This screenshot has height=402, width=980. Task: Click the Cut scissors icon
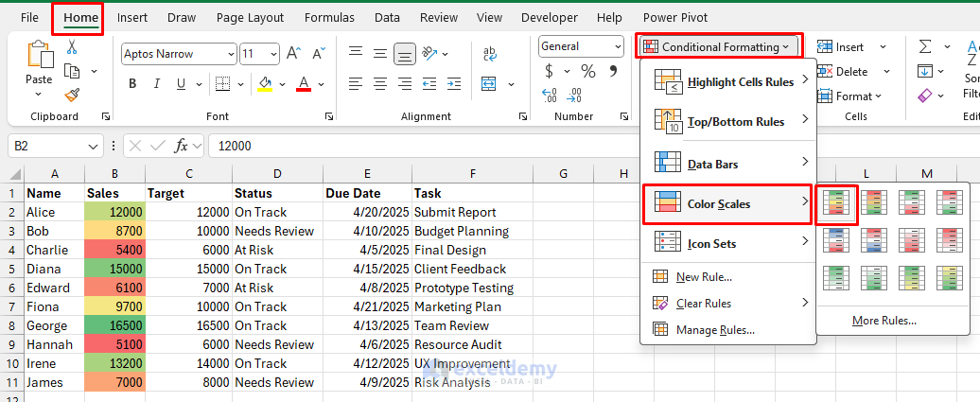(73, 48)
